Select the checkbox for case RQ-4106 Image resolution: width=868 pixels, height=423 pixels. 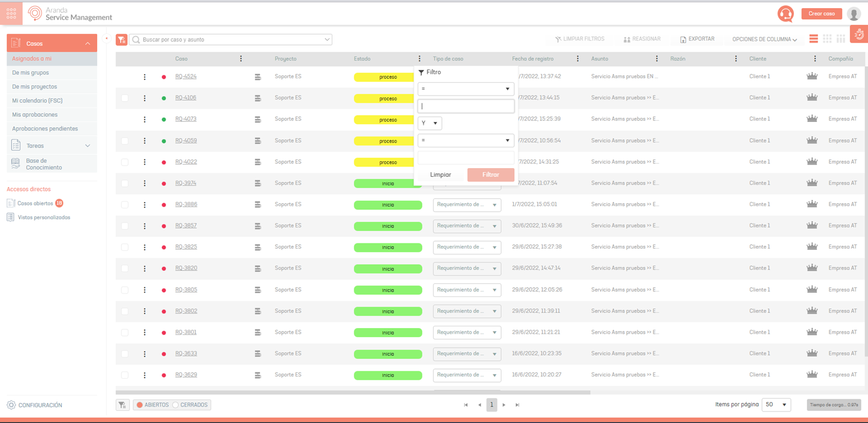coord(125,98)
